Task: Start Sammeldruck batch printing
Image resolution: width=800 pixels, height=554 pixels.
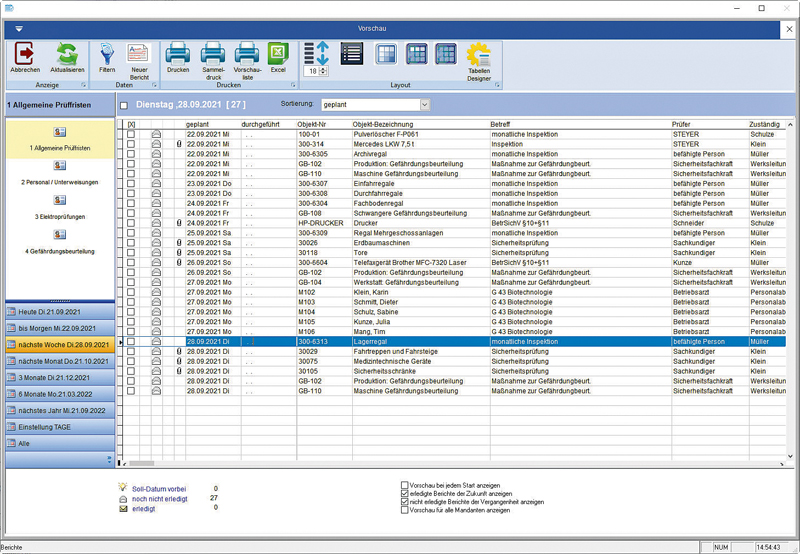Action: click(212, 54)
